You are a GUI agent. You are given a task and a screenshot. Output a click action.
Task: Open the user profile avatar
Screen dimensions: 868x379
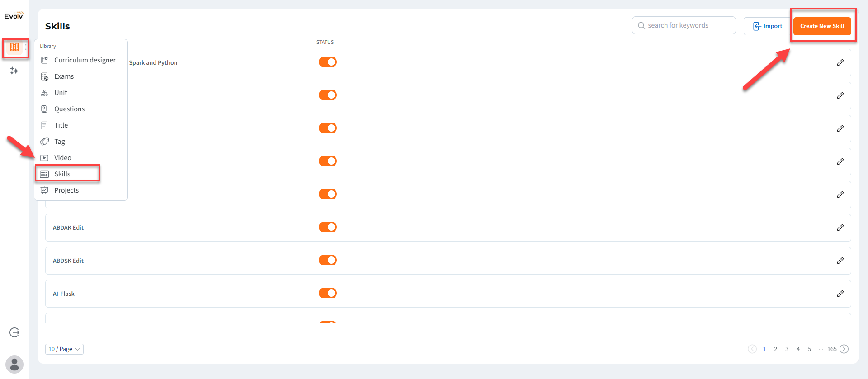(14, 364)
